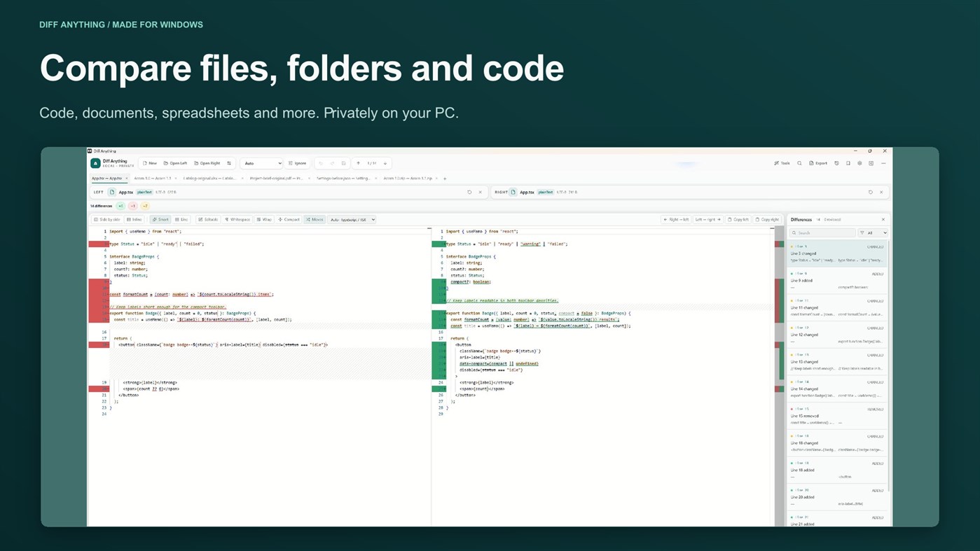This screenshot has height=551, width=980.
Task: Click the save icon in the toolbar
Action: click(343, 163)
